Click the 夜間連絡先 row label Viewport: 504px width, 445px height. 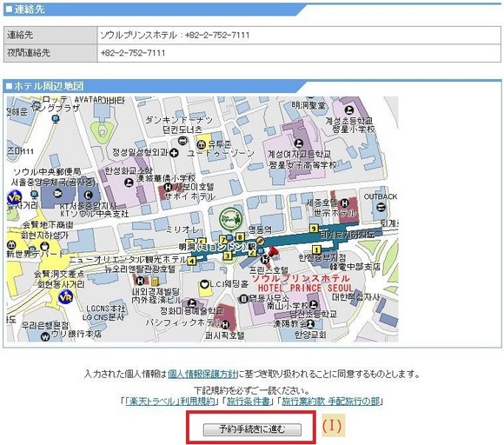(x=50, y=53)
